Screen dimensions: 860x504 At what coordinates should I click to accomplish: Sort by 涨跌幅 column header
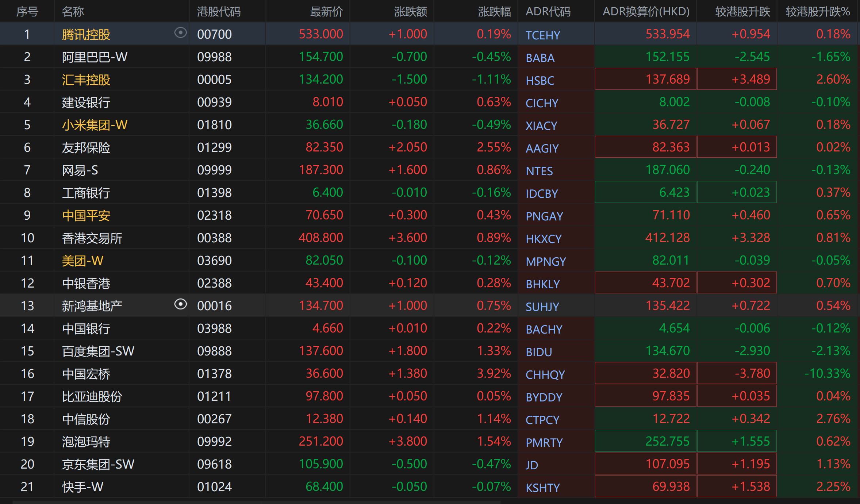(494, 12)
